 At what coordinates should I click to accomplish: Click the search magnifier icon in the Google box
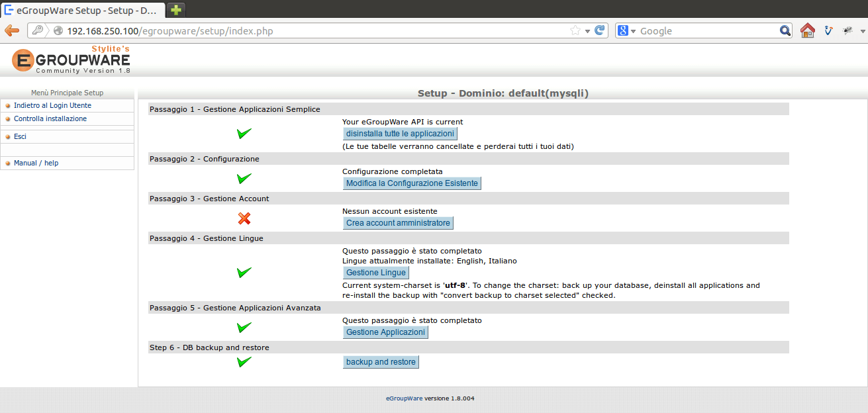coord(785,30)
